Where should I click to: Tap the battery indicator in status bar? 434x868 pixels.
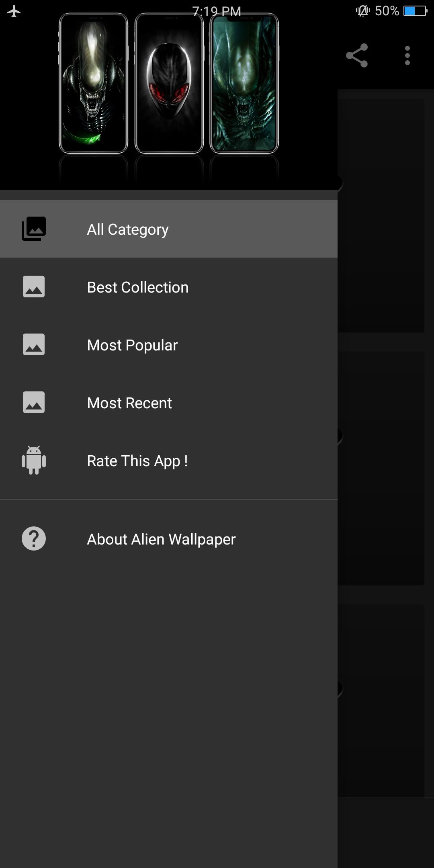pyautogui.click(x=416, y=11)
